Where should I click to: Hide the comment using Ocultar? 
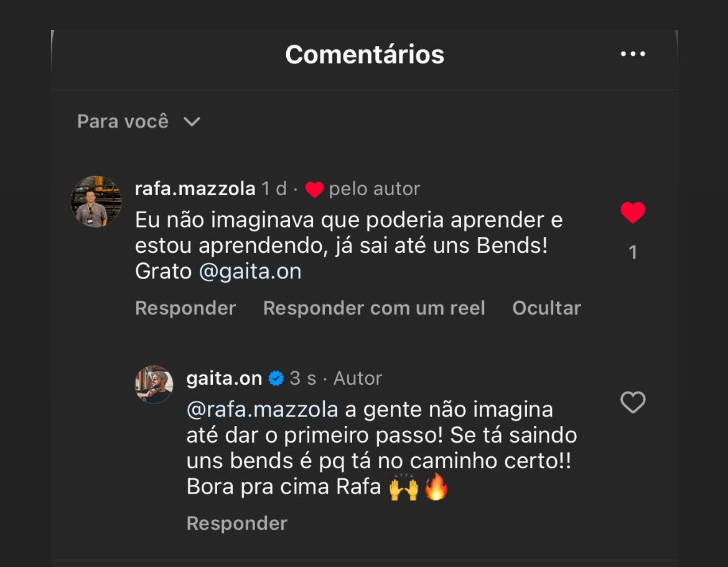[546, 308]
